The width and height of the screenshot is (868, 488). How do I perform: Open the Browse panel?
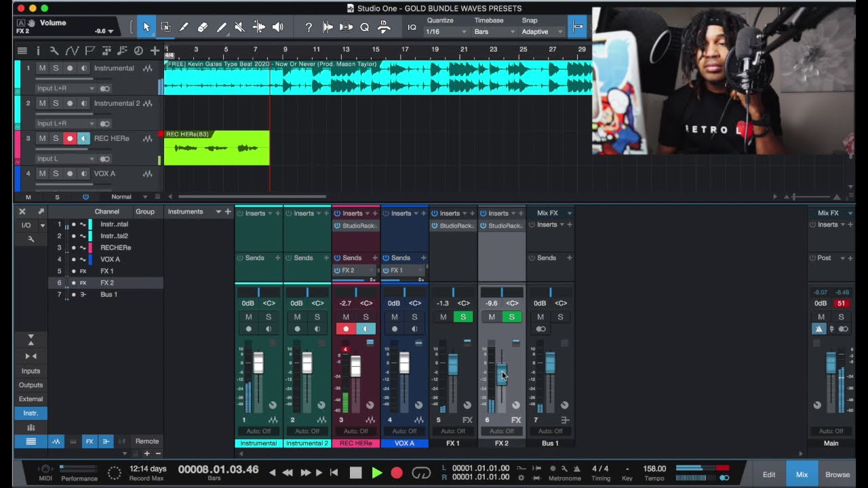point(837,474)
